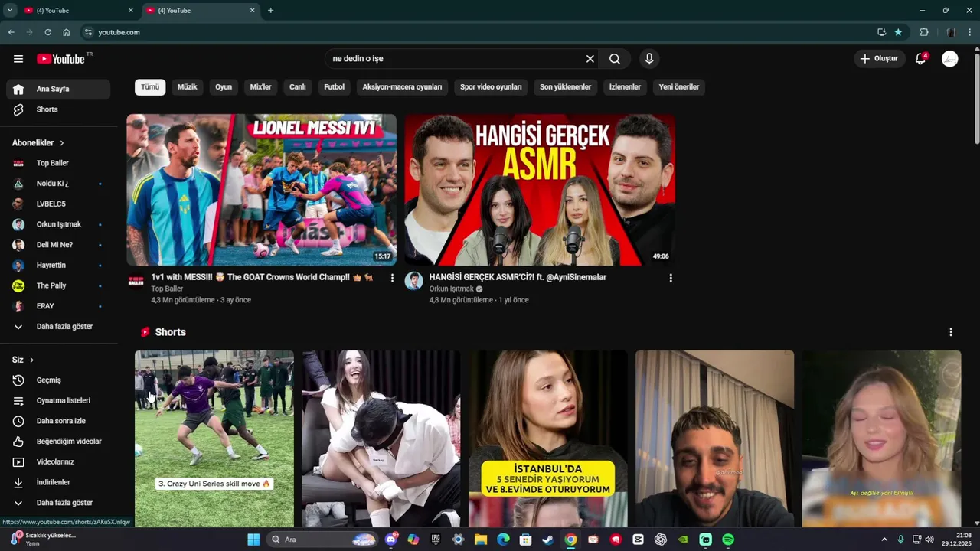This screenshot has width=980, height=551.
Task: Select the Futbol filter chip
Action: pyautogui.click(x=335, y=87)
